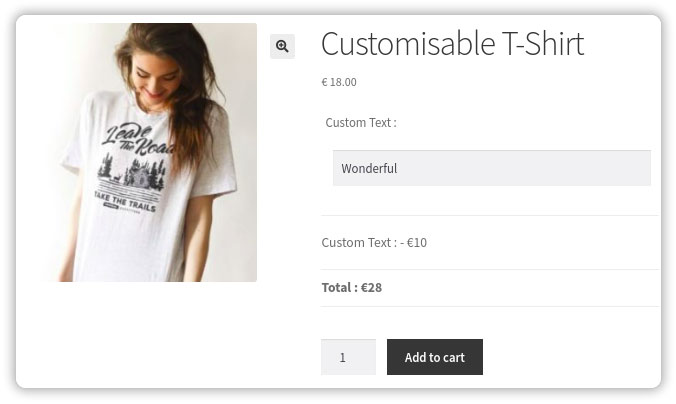Image resolution: width=676 pixels, height=404 pixels.
Task: Focus the Custom Text input containing Wonderful
Action: coord(491,168)
